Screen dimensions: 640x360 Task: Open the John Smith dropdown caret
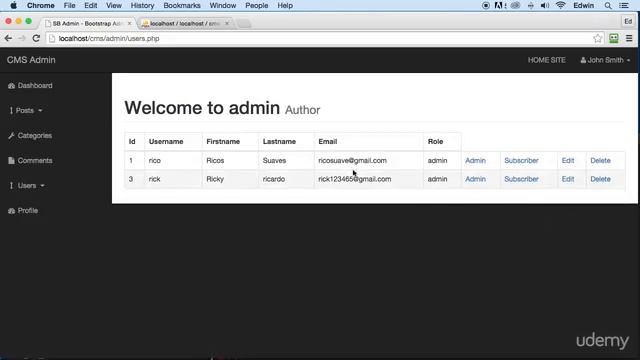click(x=628, y=60)
